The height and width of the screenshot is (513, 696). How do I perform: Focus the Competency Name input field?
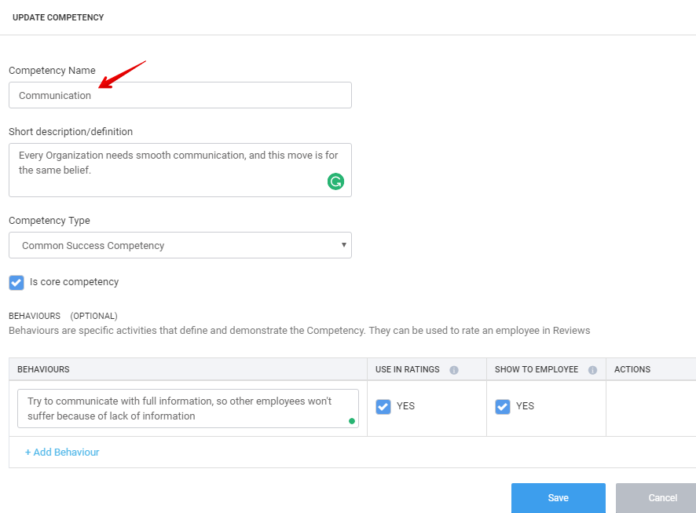pyautogui.click(x=180, y=95)
